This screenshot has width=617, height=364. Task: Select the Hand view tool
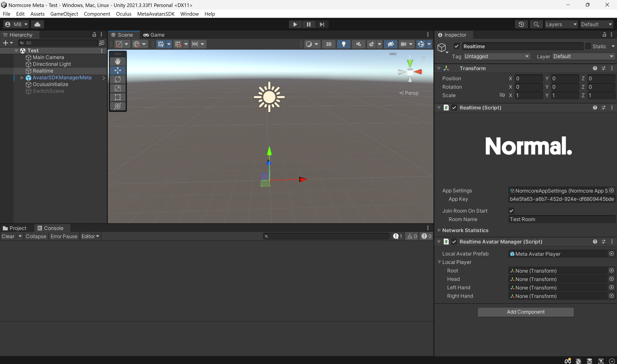(117, 61)
